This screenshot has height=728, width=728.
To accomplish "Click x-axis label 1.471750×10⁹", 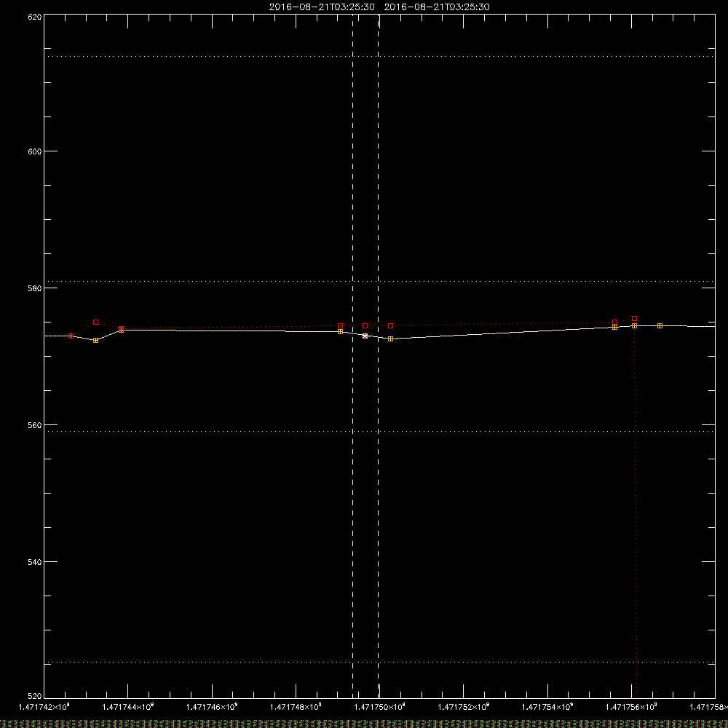I will click(380, 707).
